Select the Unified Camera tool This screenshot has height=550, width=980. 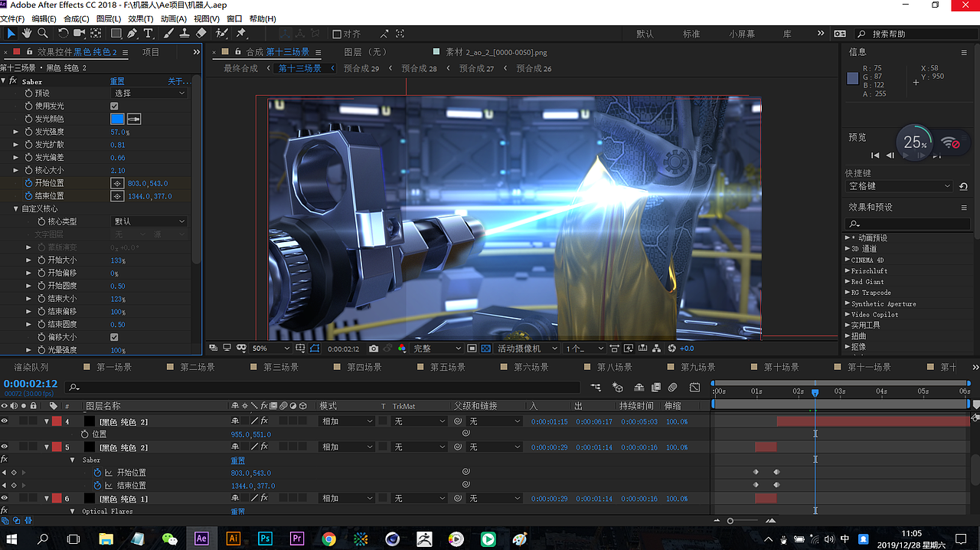tap(80, 33)
